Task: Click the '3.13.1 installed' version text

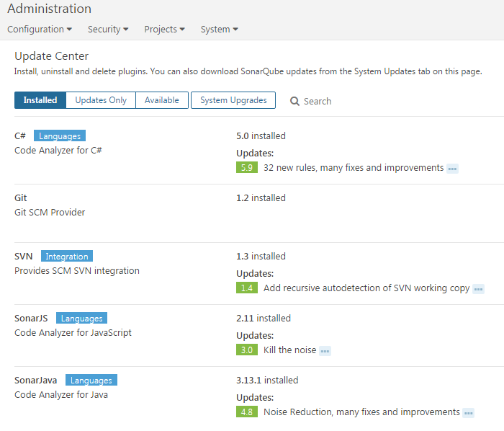Action: [267, 381]
